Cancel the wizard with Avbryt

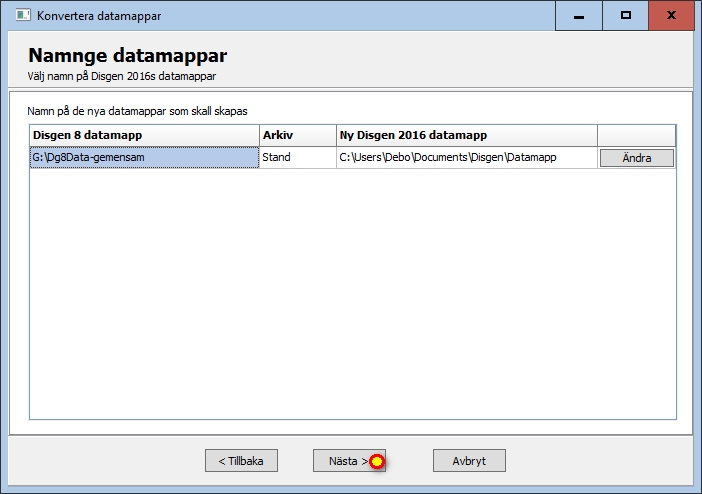[x=469, y=460]
